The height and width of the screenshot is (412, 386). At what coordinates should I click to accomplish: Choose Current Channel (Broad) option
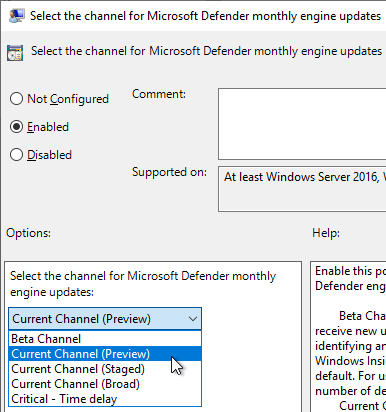pos(105,384)
